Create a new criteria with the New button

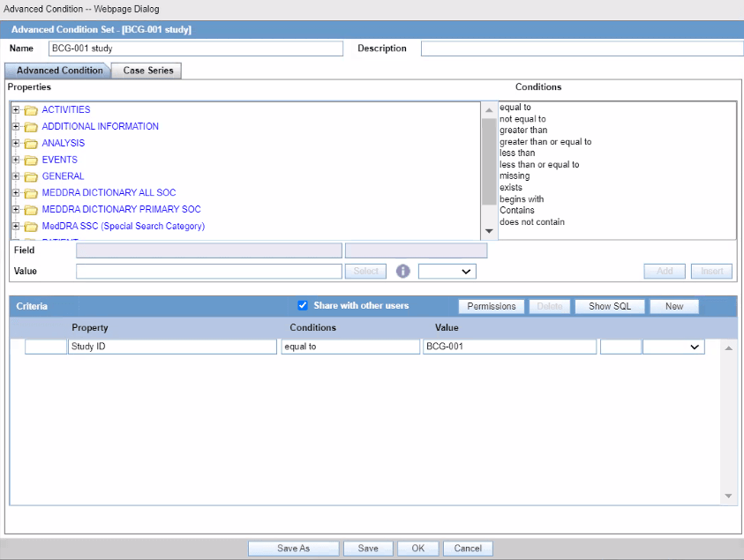click(674, 306)
